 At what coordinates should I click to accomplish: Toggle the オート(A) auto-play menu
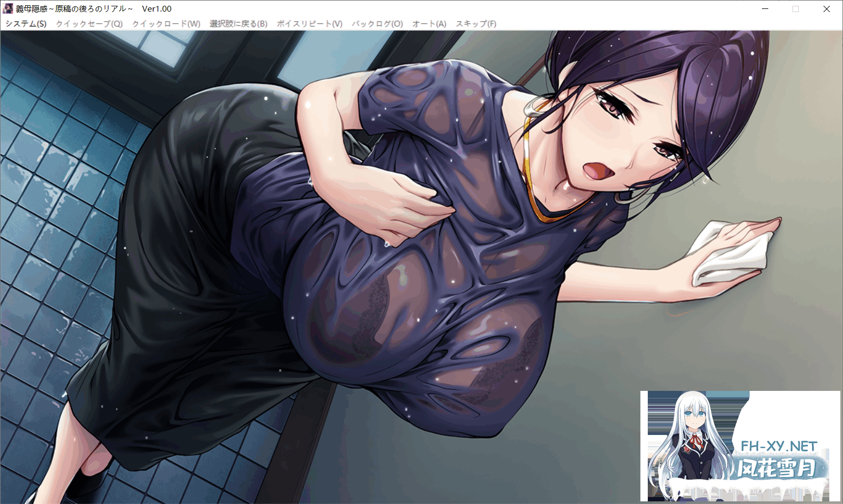coord(429,24)
